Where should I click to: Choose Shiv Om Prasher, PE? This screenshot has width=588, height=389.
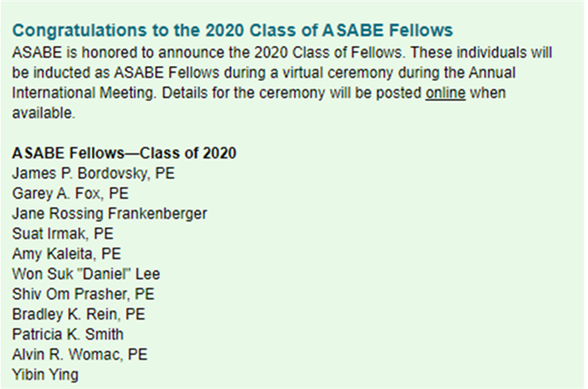point(84,294)
